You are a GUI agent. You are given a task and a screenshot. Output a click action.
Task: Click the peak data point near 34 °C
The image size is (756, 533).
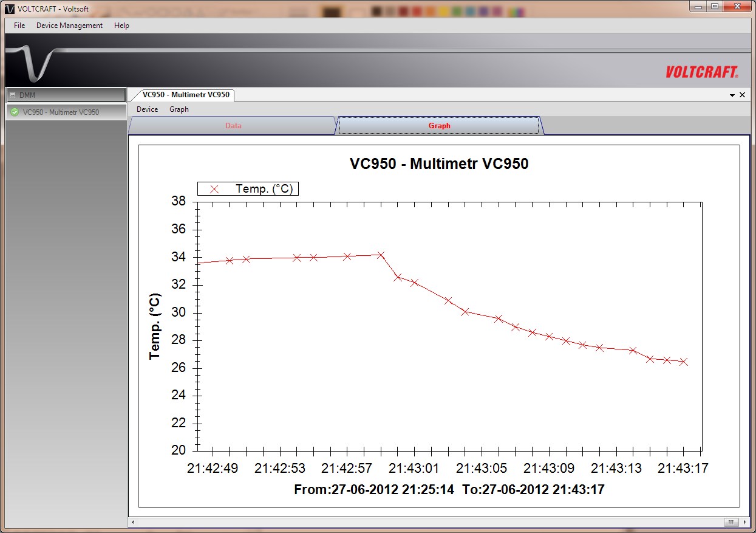pyautogui.click(x=381, y=255)
